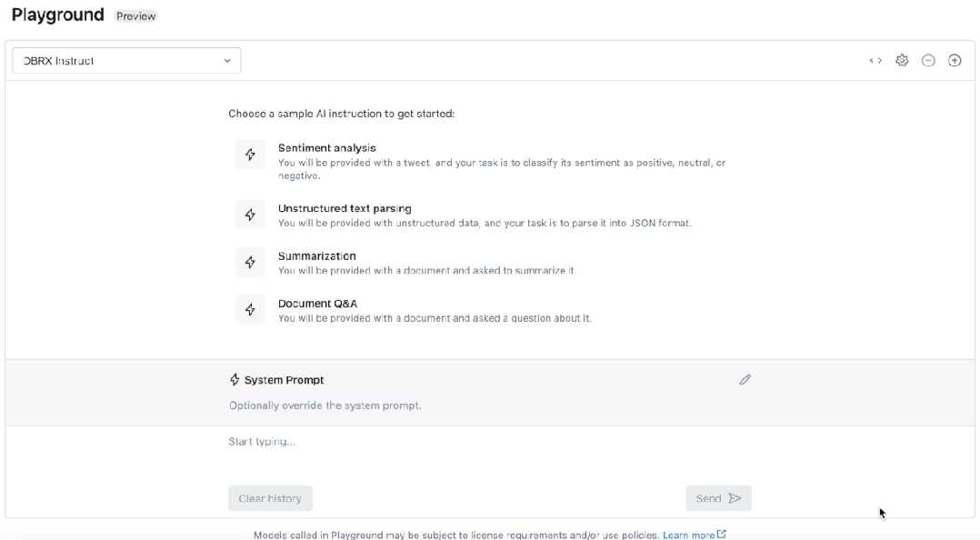Viewport: 980px width, 540px height.
Task: Click the remove model minus icon
Action: pos(928,61)
